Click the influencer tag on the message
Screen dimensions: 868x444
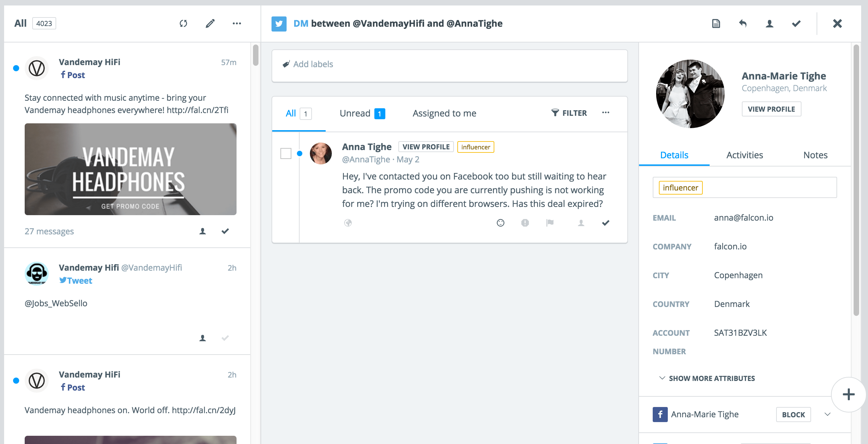(x=475, y=147)
